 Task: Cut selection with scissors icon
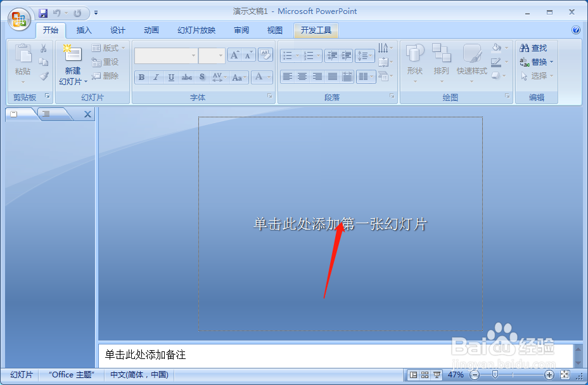44,48
